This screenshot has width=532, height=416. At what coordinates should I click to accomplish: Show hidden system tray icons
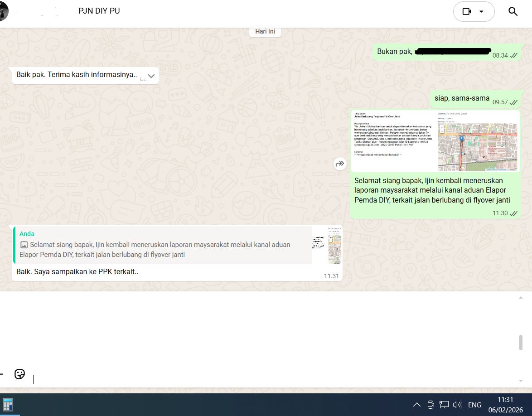point(417,405)
